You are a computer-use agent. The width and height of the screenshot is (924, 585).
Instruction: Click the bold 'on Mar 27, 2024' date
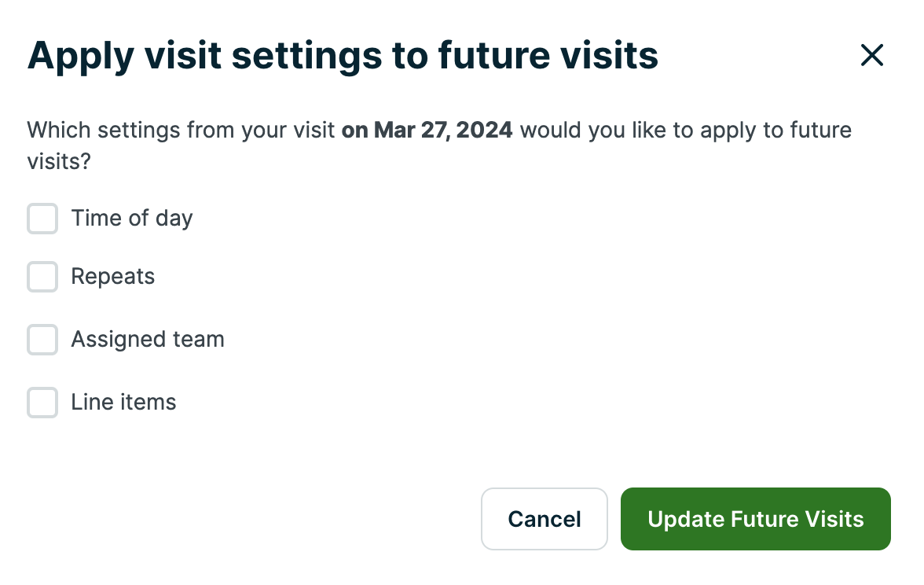click(x=427, y=130)
